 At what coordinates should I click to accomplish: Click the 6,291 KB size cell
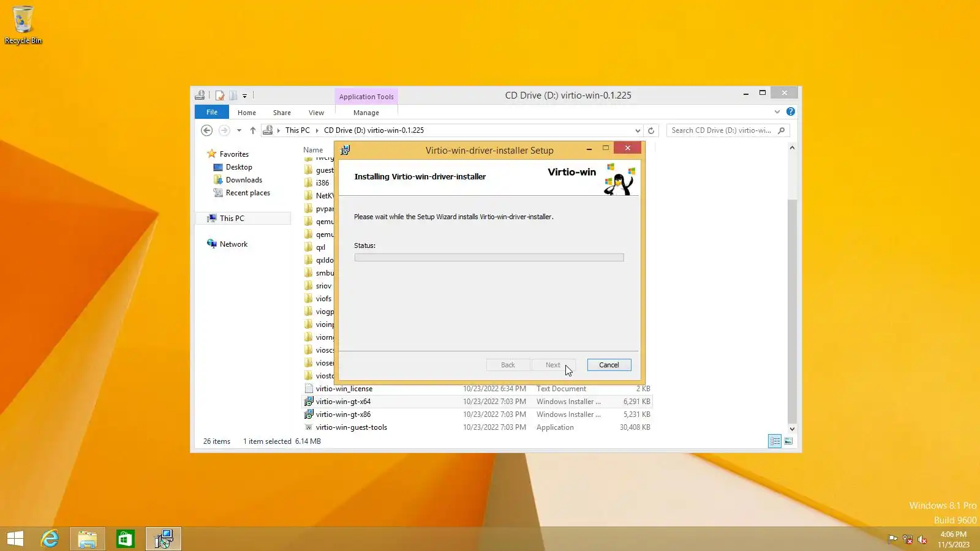636,402
